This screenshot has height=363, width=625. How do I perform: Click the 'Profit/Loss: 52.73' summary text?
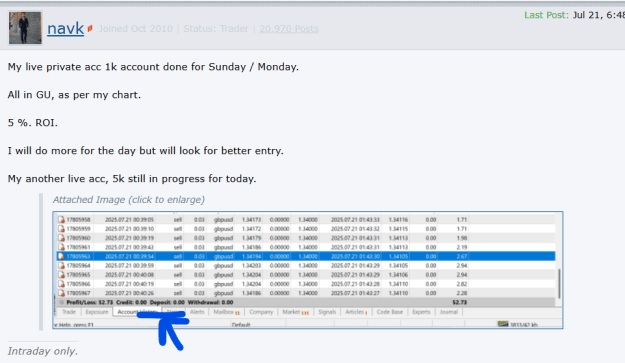[x=90, y=302]
